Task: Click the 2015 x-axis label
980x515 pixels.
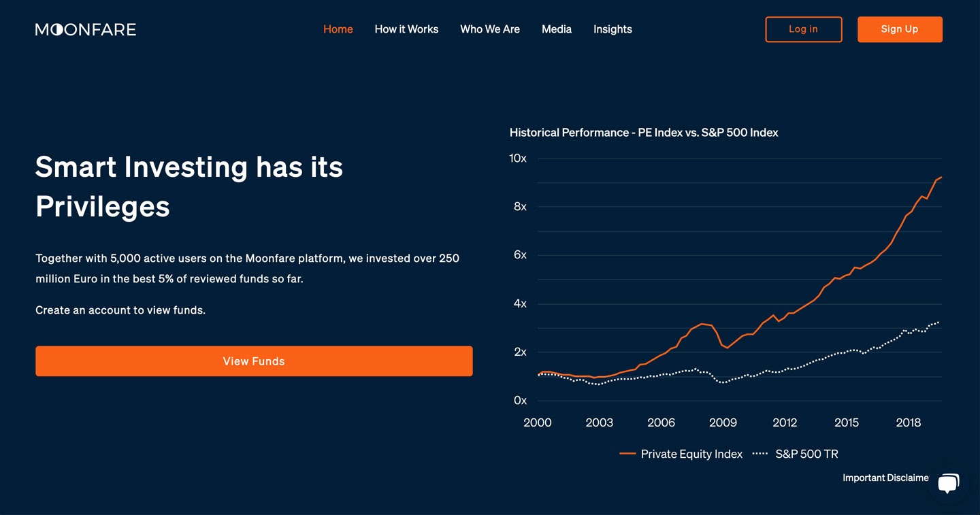Action: click(x=847, y=422)
